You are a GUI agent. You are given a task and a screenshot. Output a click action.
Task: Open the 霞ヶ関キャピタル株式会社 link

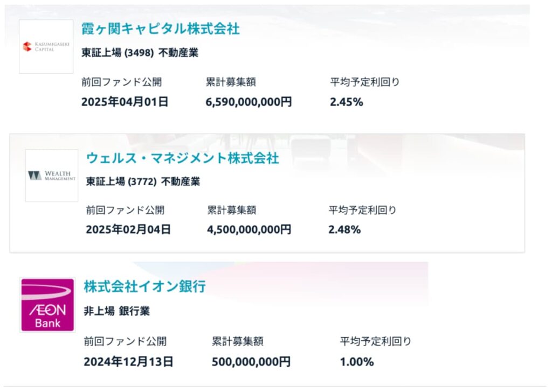tap(160, 29)
